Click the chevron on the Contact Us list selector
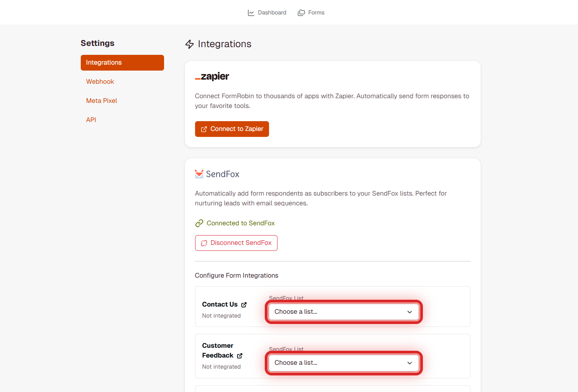The image size is (578, 392). pos(409,312)
